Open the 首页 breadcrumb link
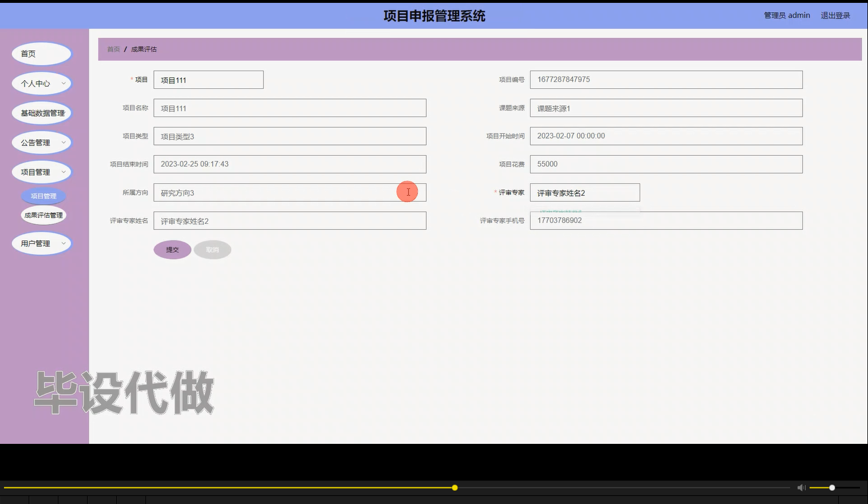 click(113, 49)
